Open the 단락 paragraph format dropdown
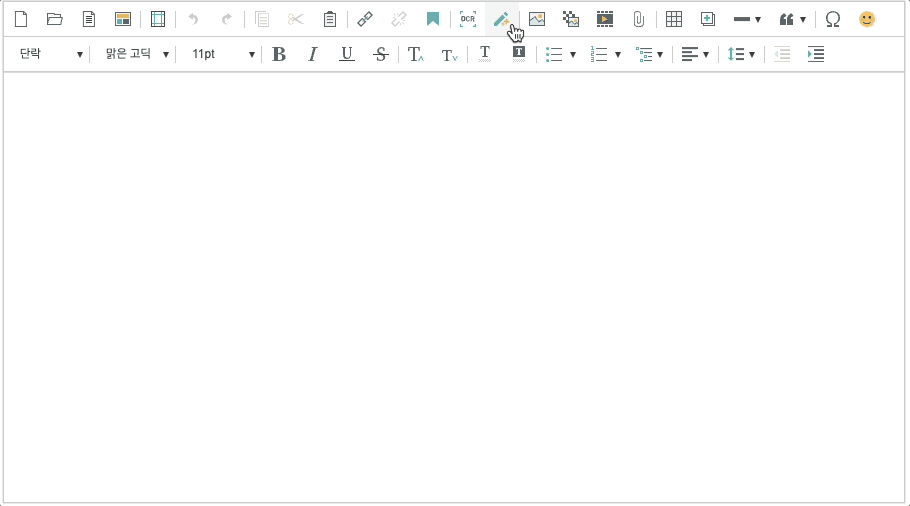The height and width of the screenshot is (506, 910). click(50, 54)
